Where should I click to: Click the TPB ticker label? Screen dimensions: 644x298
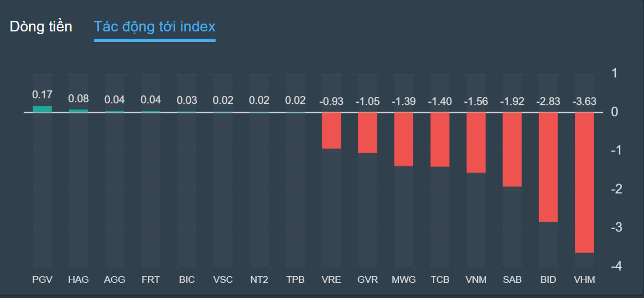point(295,279)
